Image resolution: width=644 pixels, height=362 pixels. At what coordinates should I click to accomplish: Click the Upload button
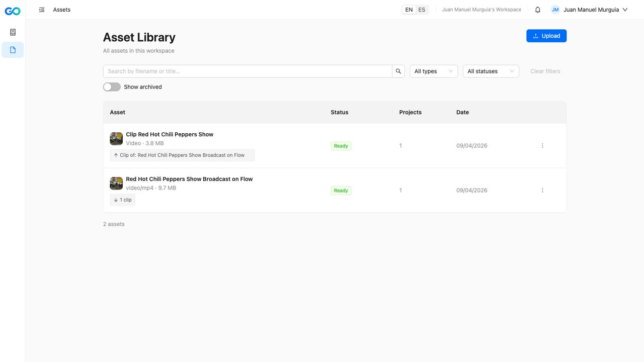[546, 36]
